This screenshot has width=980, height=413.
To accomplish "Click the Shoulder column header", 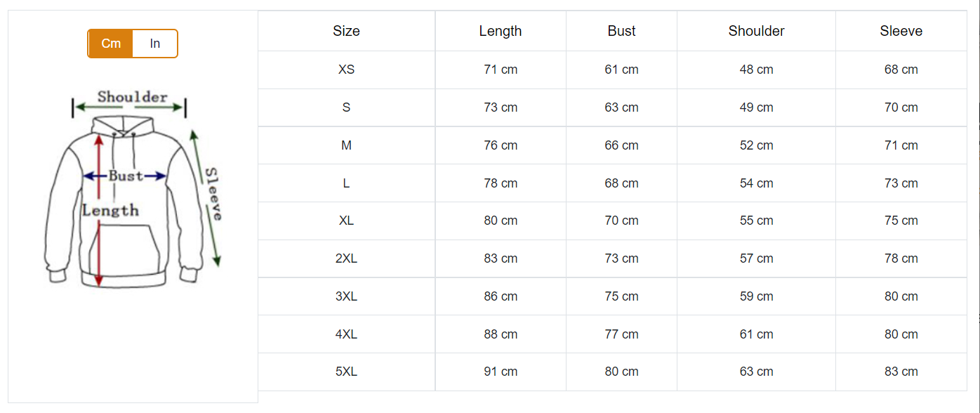I will coord(756,31).
